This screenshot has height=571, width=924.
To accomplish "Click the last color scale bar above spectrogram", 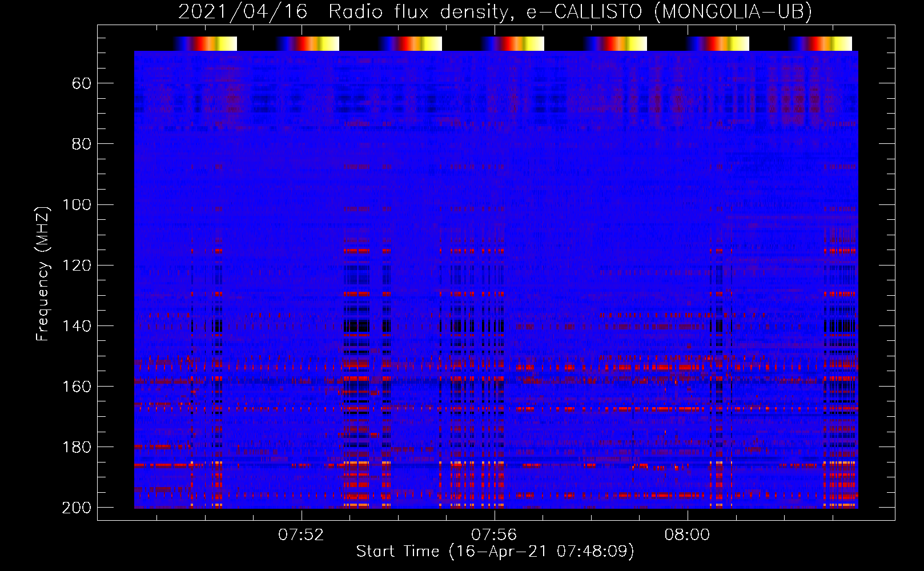I will point(820,43).
